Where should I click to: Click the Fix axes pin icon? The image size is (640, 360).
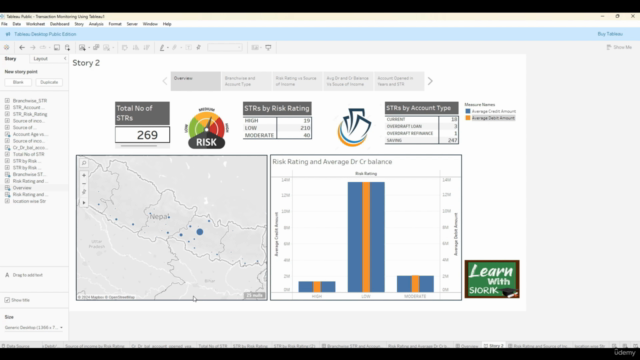click(x=199, y=47)
